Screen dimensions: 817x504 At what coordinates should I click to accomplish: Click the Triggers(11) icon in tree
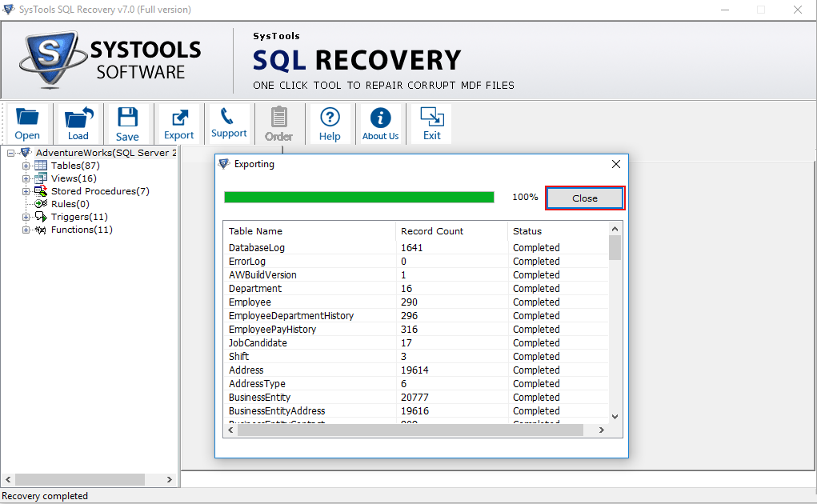[x=41, y=217]
